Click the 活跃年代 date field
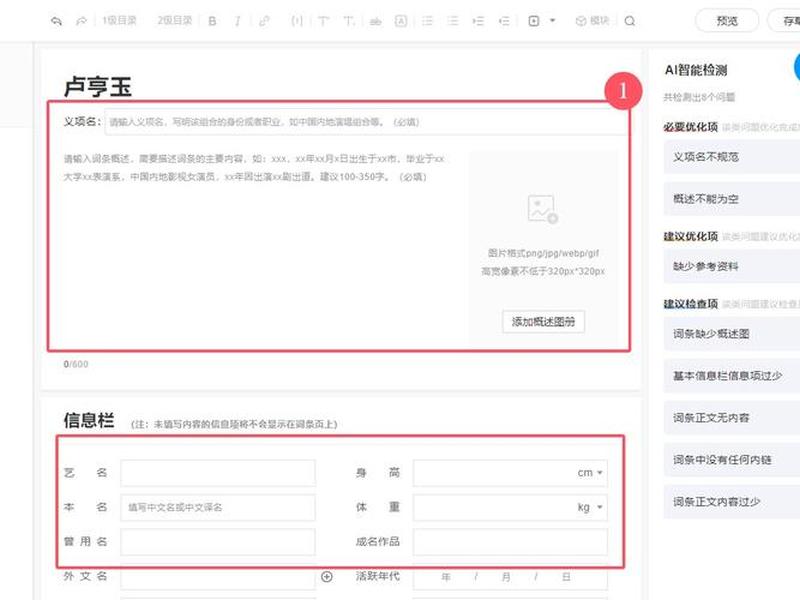 [x=510, y=577]
